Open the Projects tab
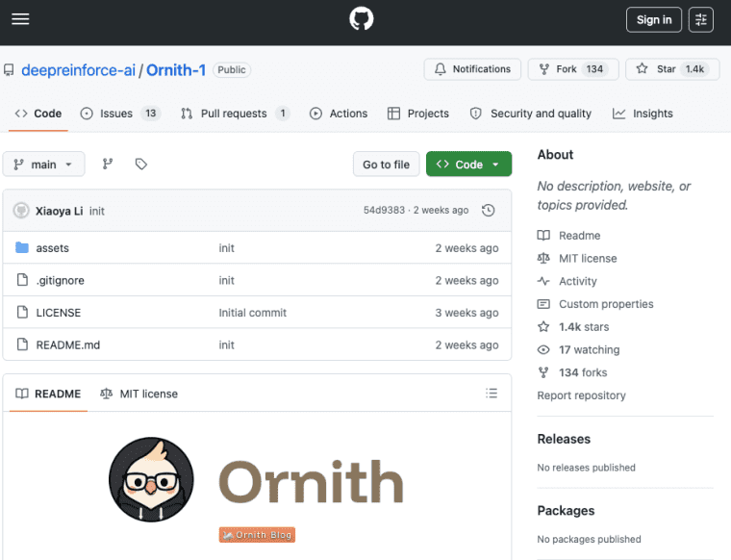 click(x=418, y=114)
